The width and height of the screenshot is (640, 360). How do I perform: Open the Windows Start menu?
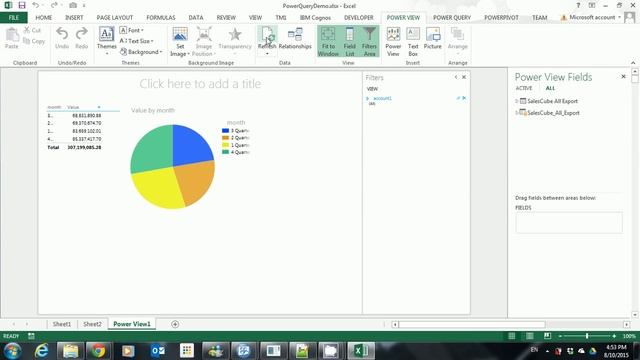point(12,351)
